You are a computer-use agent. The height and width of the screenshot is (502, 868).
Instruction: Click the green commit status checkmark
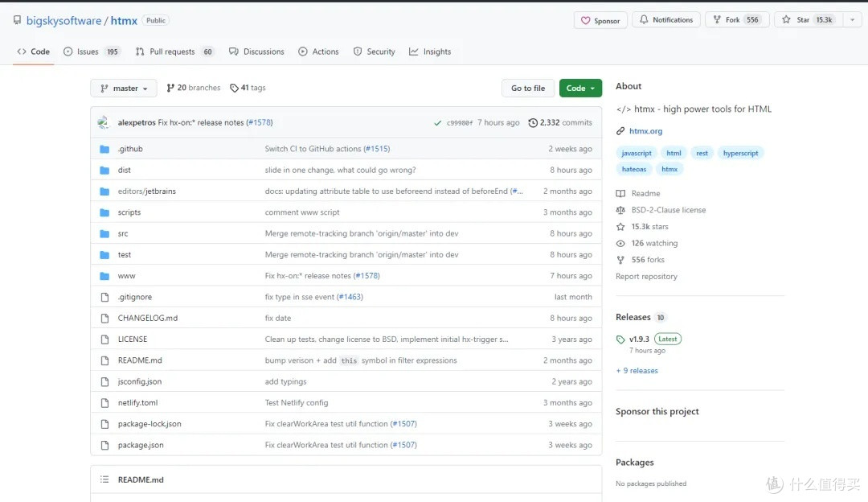[437, 123]
